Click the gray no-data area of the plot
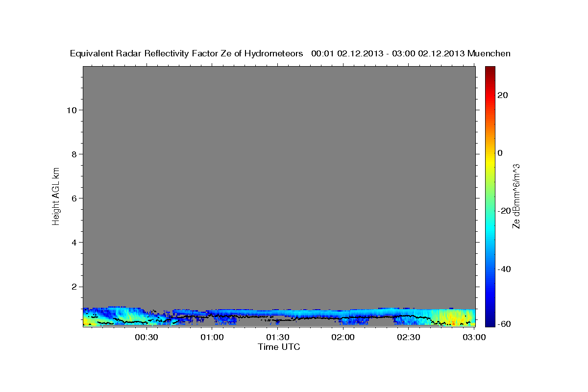Screen dimensions: 588x392 [279, 186]
